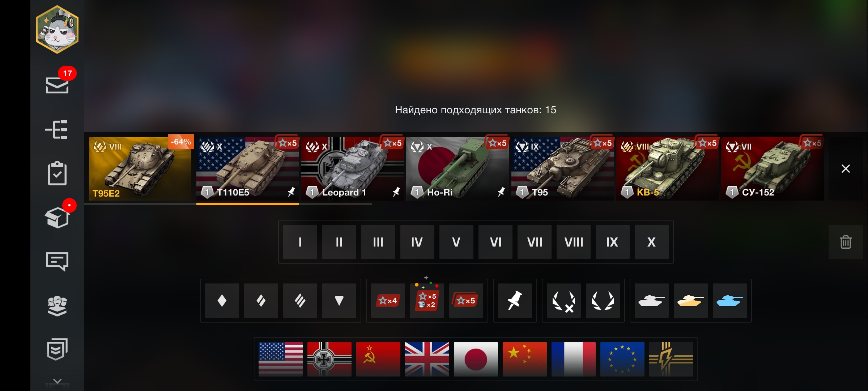
Task: Toggle tier X filter
Action: pos(652,242)
